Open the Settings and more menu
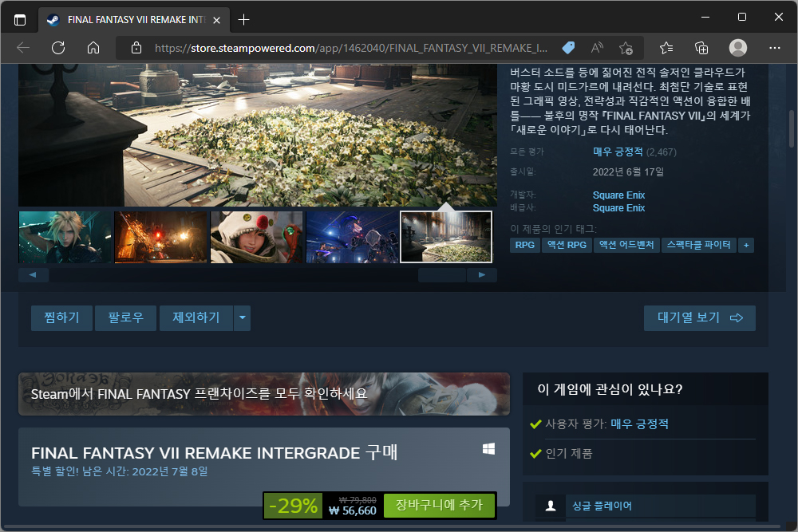 pos(775,48)
